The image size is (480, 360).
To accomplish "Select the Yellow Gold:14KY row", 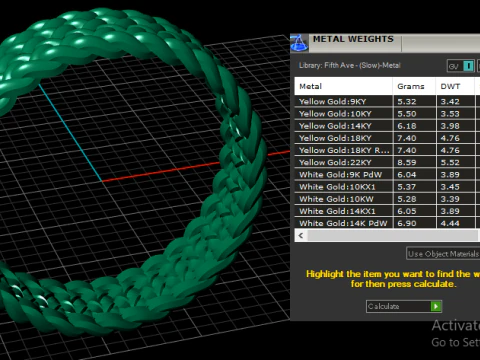I will pos(387,126).
